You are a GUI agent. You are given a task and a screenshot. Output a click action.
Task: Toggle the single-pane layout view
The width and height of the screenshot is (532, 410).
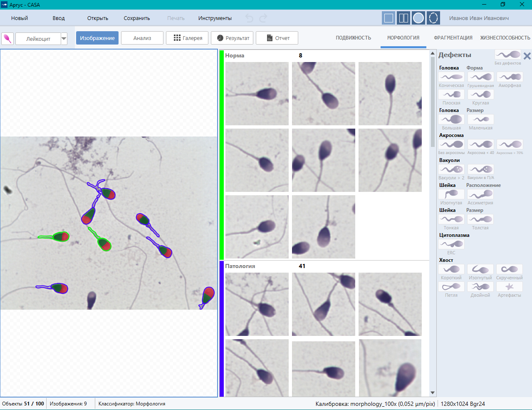pos(388,18)
